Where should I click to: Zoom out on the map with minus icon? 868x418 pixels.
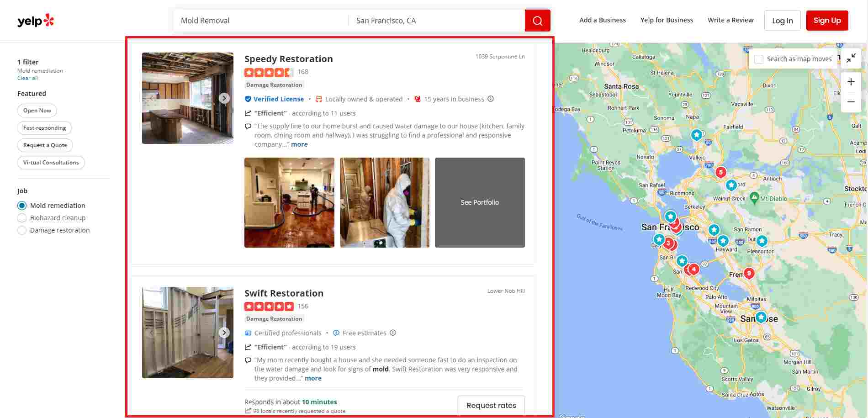[x=851, y=102]
